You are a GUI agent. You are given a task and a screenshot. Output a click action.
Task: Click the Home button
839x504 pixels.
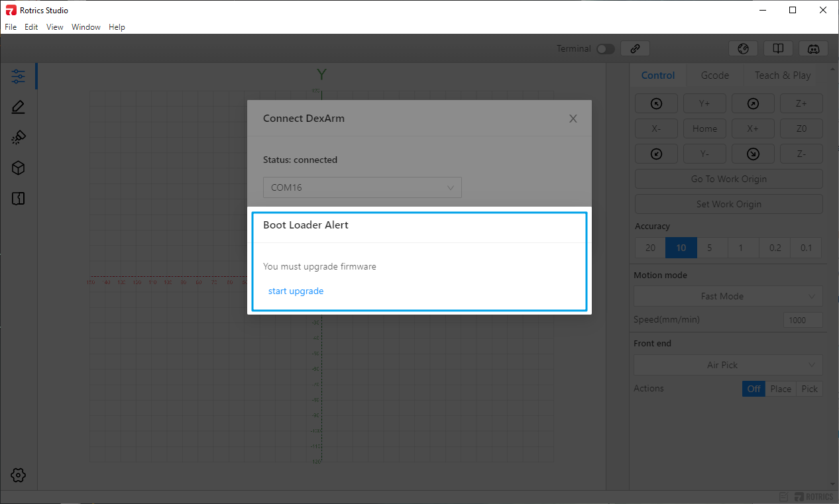coord(704,128)
